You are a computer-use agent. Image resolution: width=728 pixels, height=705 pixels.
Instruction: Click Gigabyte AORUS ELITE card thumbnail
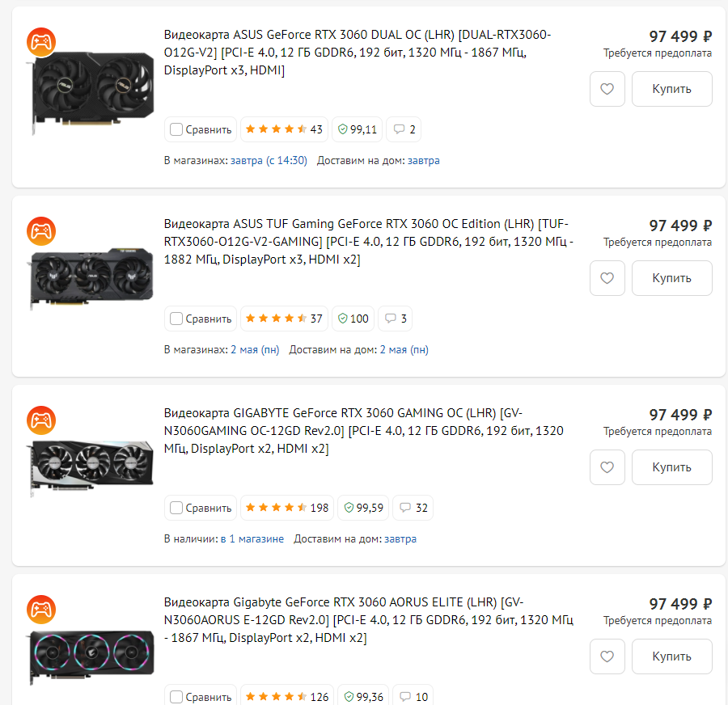(x=92, y=655)
